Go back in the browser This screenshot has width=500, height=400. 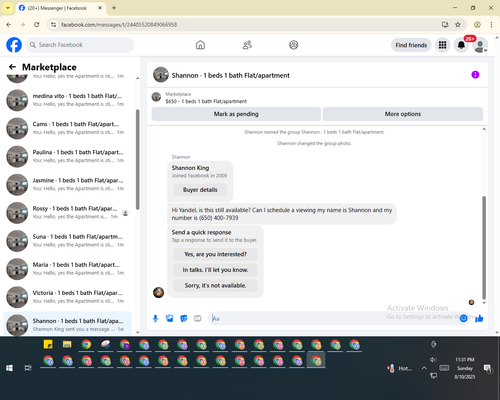tap(9, 24)
